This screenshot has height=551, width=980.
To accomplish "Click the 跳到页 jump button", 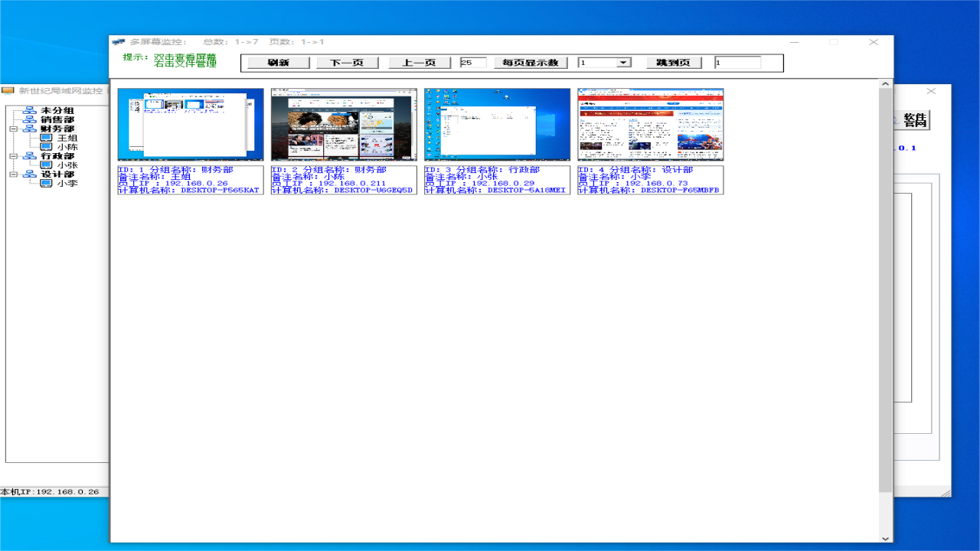I will [674, 63].
